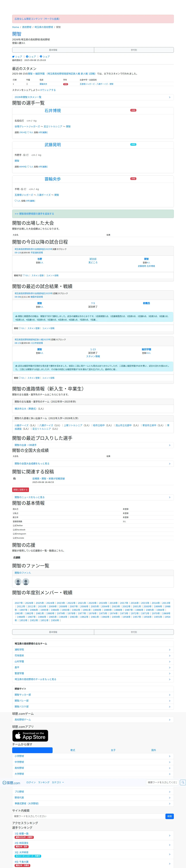Open 広告なし＆限定コンテンツ banner

pyautogui.click(x=93, y=19)
